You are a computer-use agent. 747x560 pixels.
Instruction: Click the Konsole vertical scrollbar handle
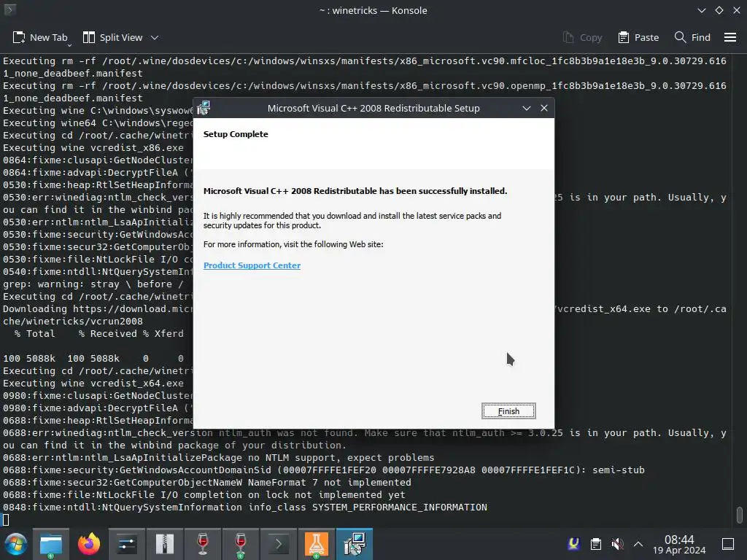(x=740, y=514)
